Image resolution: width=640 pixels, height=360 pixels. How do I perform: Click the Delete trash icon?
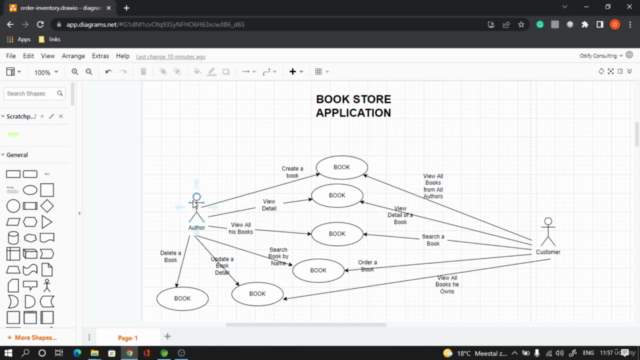[x=143, y=72]
